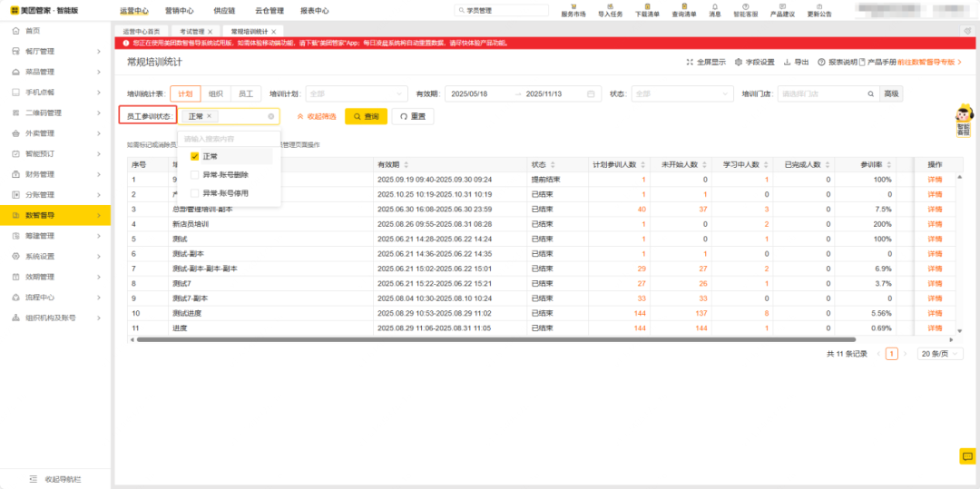Screen dimensions: 980x489
Task: Switch to the 考试管理 tab
Action: pyautogui.click(x=191, y=31)
